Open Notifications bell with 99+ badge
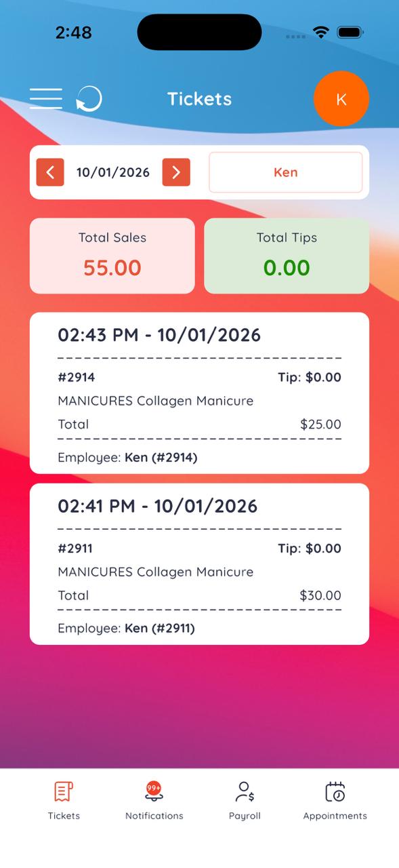399x868 pixels. [x=154, y=791]
